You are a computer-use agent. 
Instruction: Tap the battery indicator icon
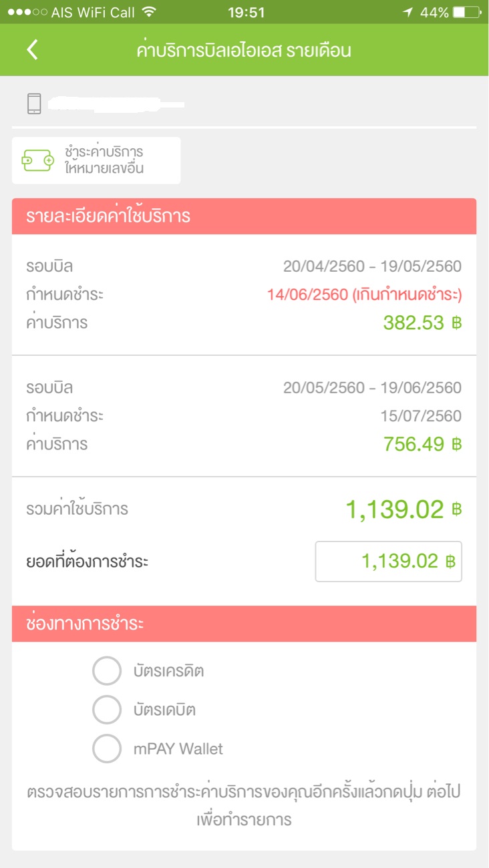[467, 12]
